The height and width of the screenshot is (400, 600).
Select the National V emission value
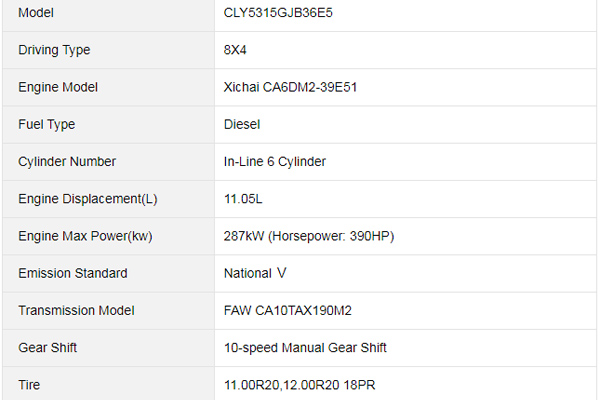(x=255, y=273)
